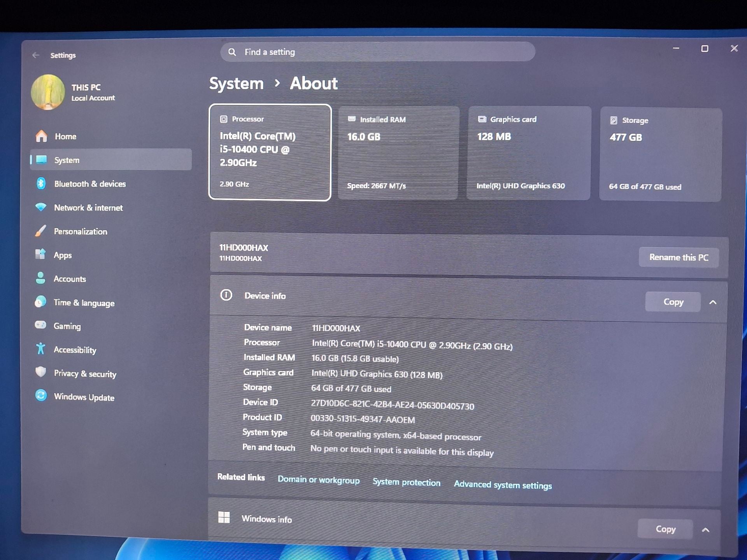Screen dimensions: 747x560
Task: Click the Time & language globe icon
Action: point(40,302)
